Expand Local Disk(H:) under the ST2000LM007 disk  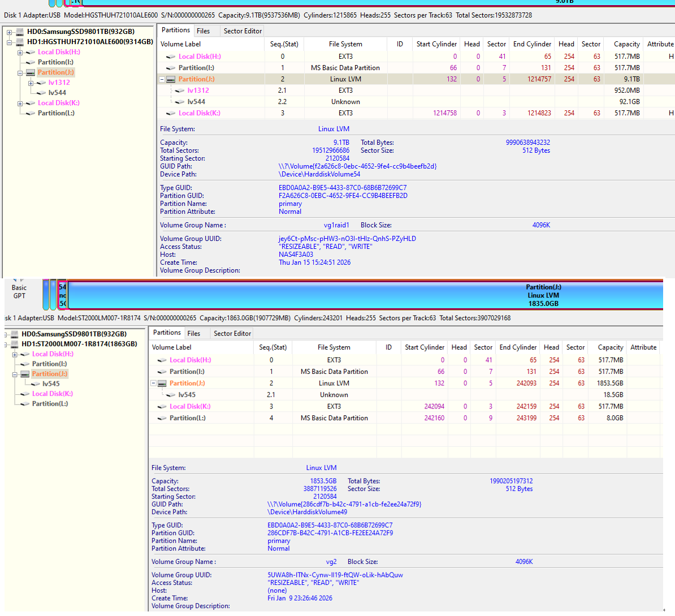click(x=15, y=354)
